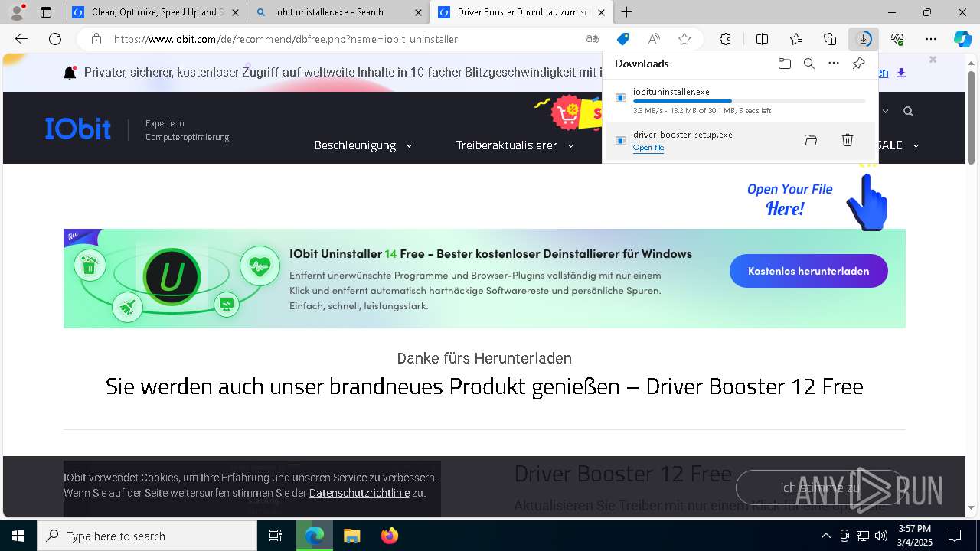Show driver_booster_setup.exe in folder

[x=811, y=140]
